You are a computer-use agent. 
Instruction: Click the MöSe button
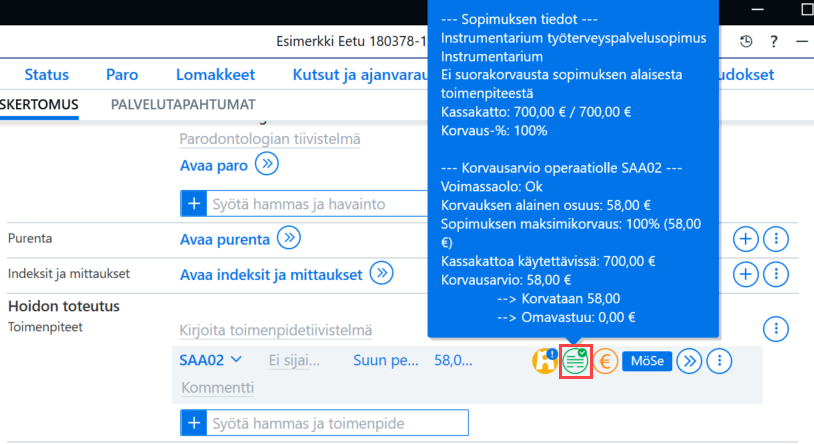tap(647, 361)
